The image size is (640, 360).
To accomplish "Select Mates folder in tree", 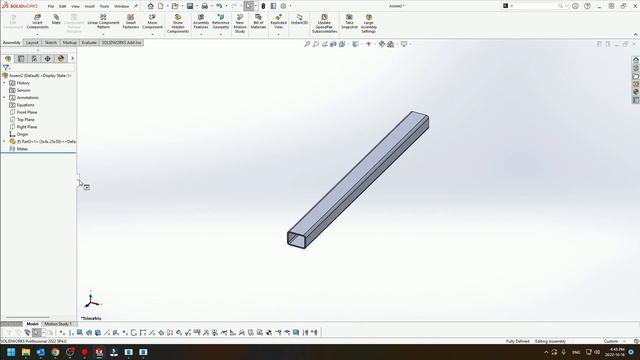I will (22, 149).
